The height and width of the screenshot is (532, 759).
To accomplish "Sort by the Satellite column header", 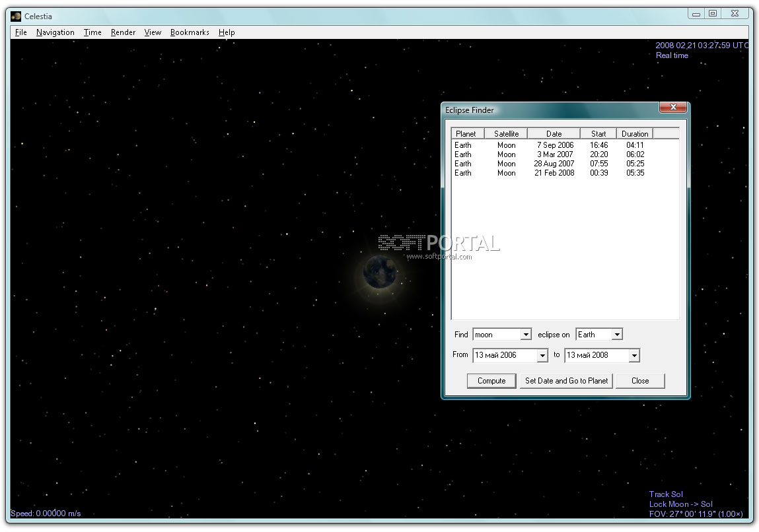I will point(506,134).
